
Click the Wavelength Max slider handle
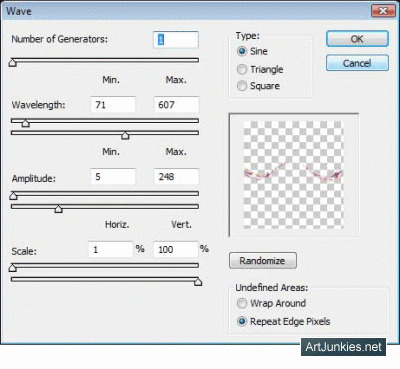(x=125, y=135)
